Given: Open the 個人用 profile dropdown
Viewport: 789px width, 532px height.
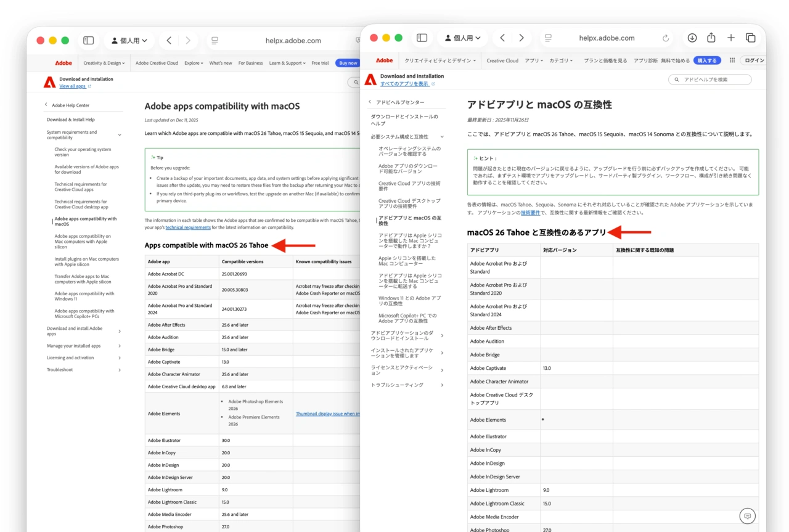Looking at the screenshot, I should click(x=463, y=38).
